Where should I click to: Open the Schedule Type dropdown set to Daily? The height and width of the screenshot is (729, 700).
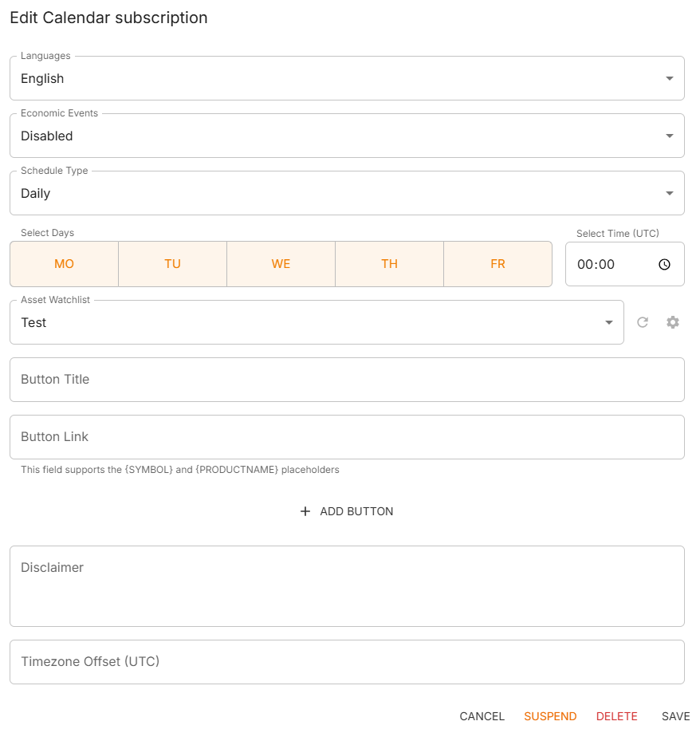(x=319, y=193)
